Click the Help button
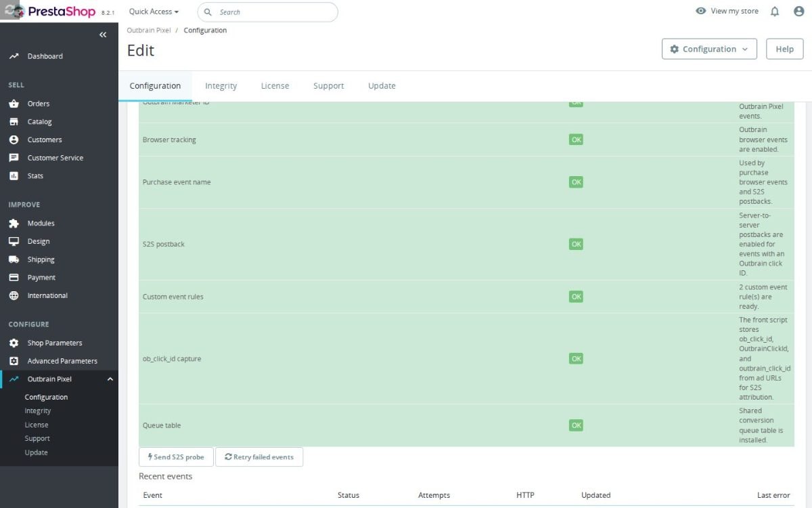The image size is (812, 508). (x=785, y=49)
